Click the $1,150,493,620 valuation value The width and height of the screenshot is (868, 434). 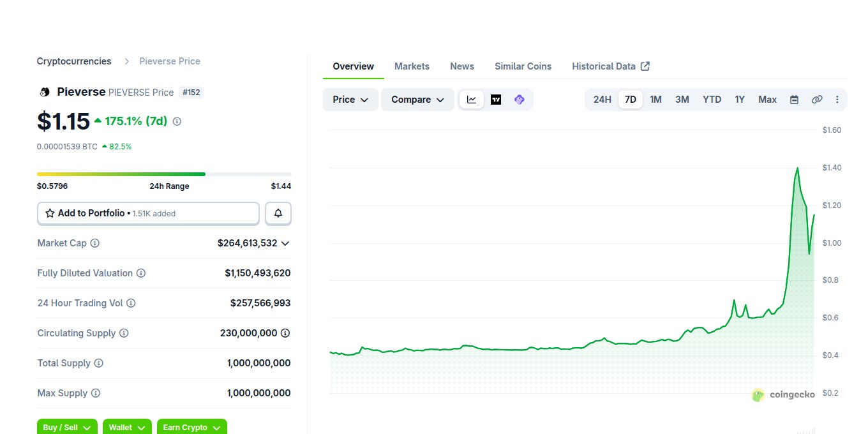pos(258,273)
